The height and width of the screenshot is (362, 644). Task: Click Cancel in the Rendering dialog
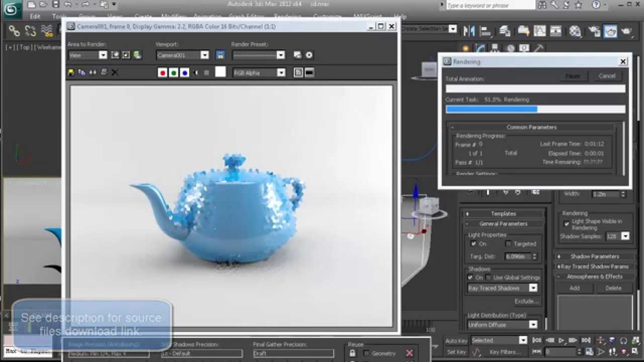coord(607,76)
